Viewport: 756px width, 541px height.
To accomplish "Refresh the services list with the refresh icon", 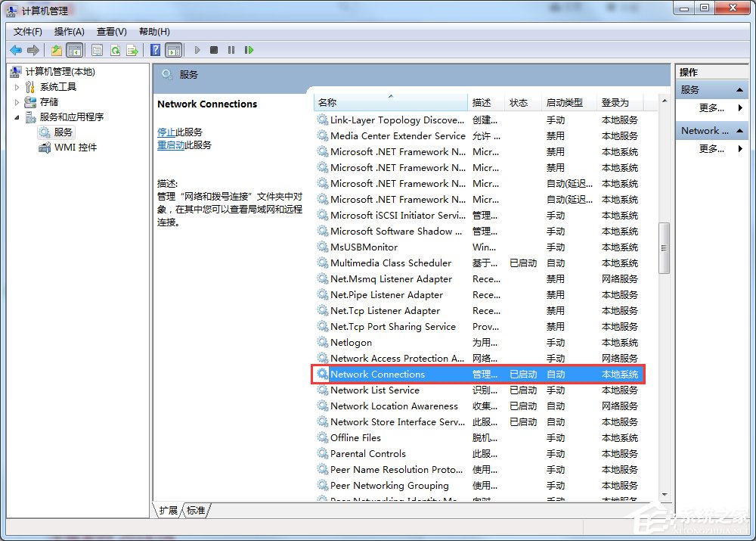I will 116,50.
